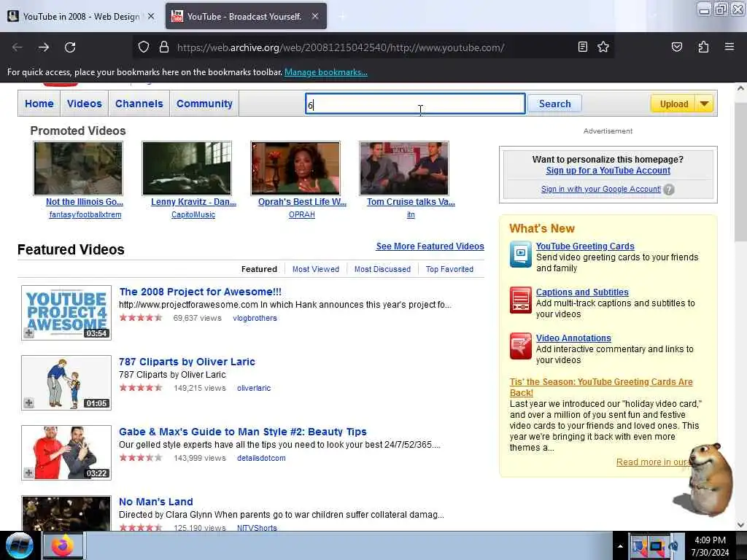The image size is (747, 560).
Task: Click the Video Annotations icon
Action: (x=520, y=346)
